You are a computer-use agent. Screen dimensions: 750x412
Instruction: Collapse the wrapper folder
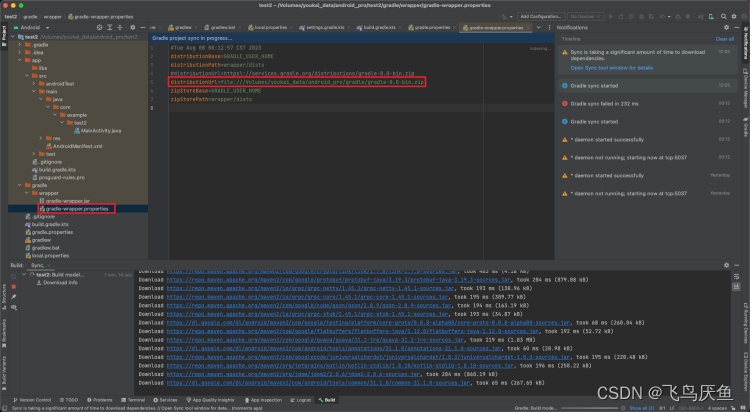point(27,193)
